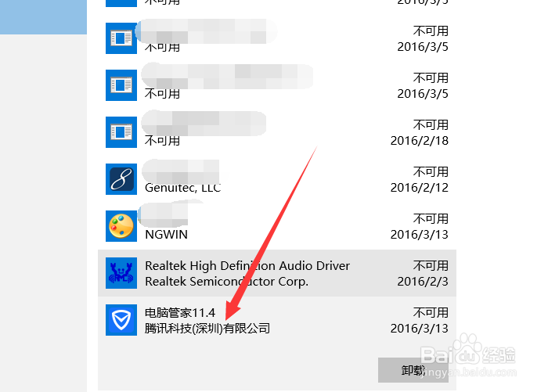Viewport: 548px width, 392px height.
Task: Click the generic app icon above the 2016/2/18 entry
Action: point(121,85)
